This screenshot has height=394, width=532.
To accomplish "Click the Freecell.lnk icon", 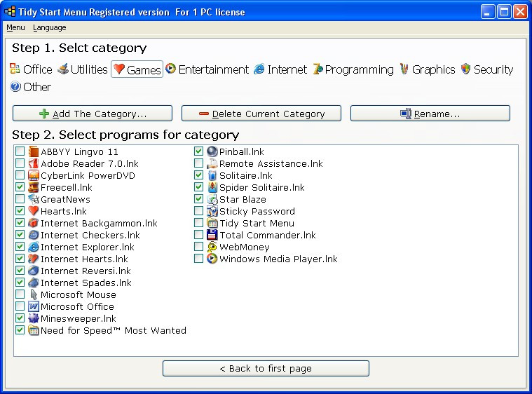I will pos(33,187).
